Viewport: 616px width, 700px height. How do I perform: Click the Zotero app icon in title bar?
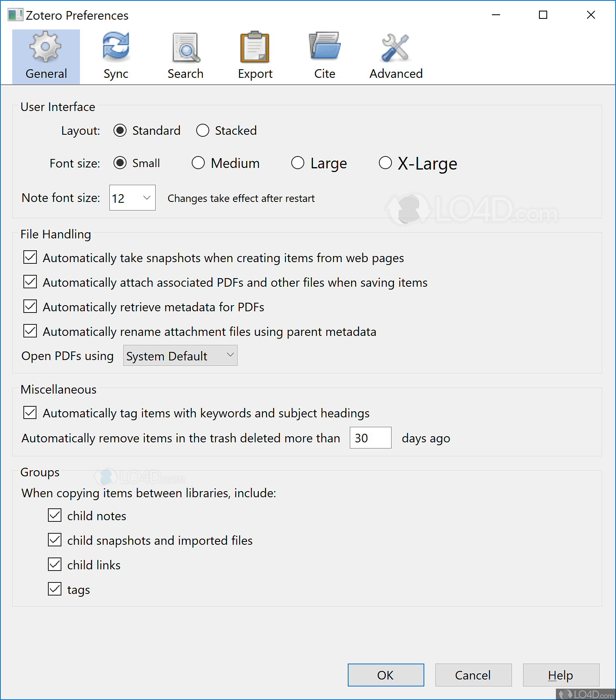15,15
